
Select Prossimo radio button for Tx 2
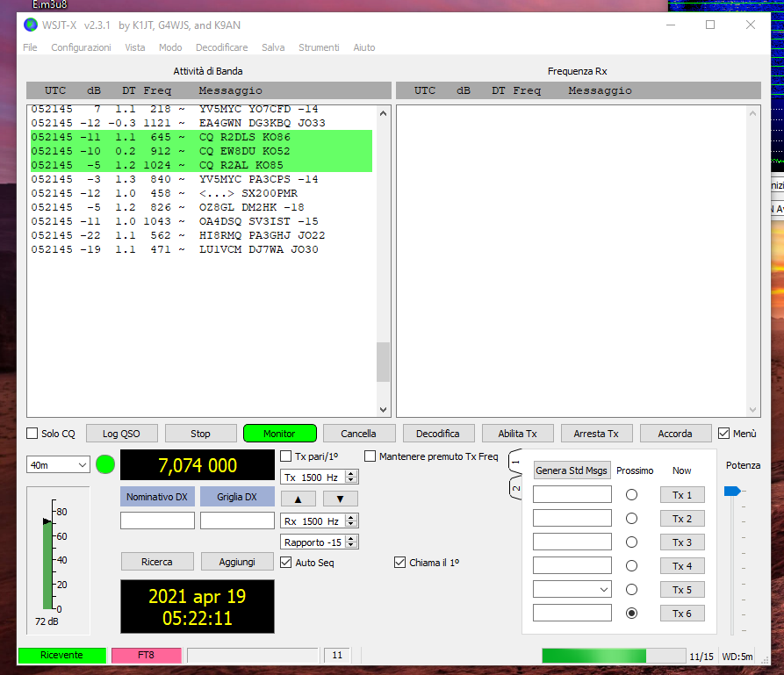(631, 519)
